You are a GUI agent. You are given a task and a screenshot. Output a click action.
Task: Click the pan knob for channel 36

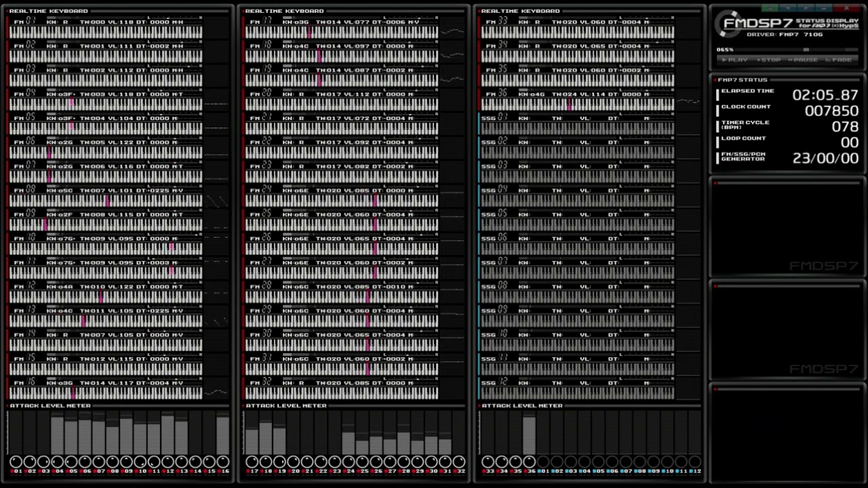[x=529, y=462]
